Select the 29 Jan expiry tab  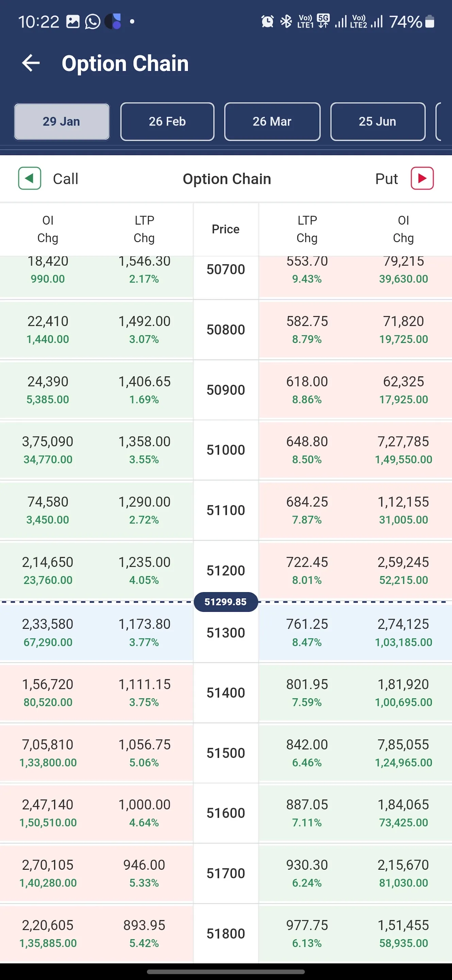pos(62,122)
